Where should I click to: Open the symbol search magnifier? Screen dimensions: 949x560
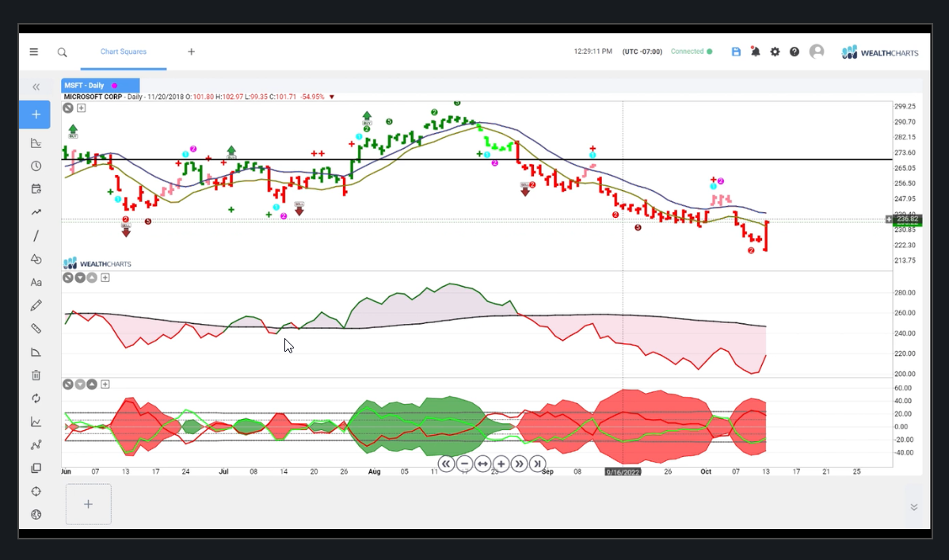[62, 52]
